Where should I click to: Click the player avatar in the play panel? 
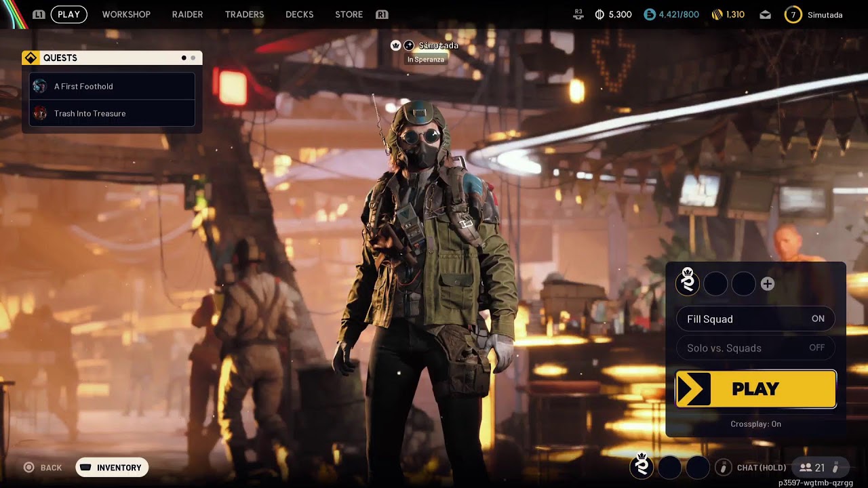pyautogui.click(x=688, y=283)
